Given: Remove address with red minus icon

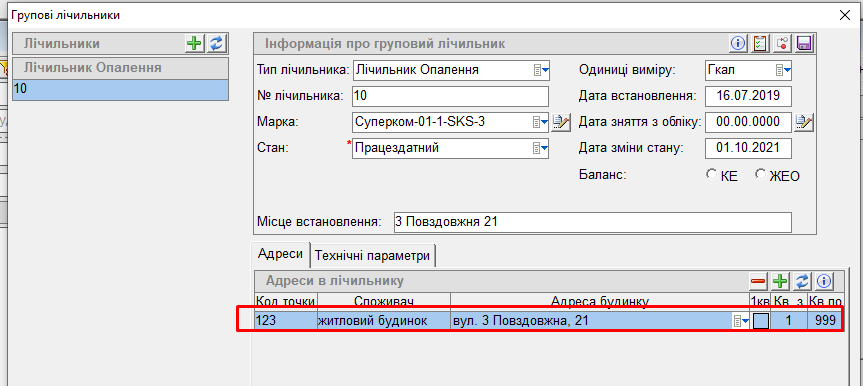Looking at the screenshot, I should pos(758,281).
